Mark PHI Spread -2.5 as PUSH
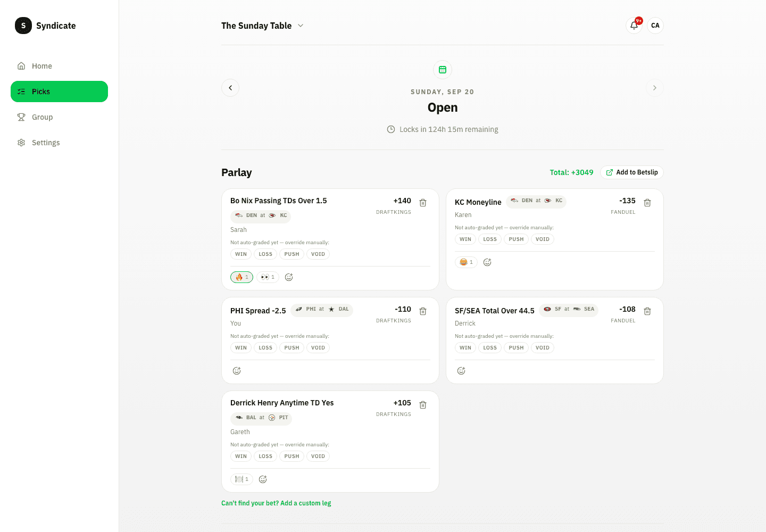766x532 pixels. point(292,348)
